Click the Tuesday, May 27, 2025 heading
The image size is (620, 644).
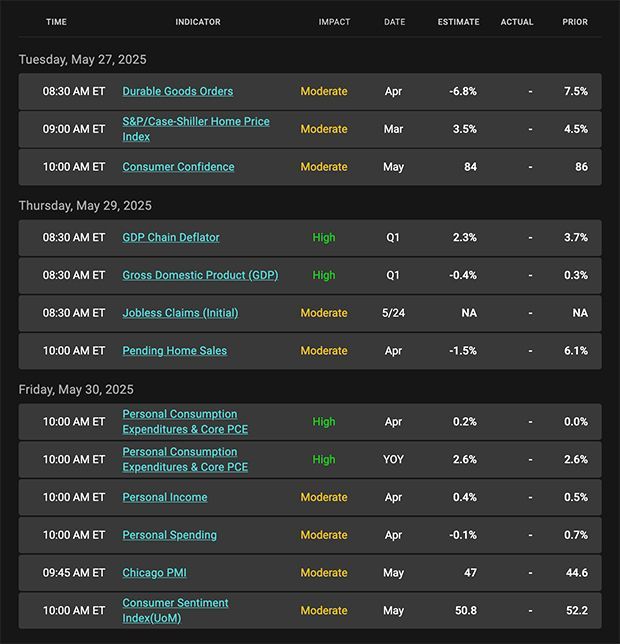(x=83, y=60)
